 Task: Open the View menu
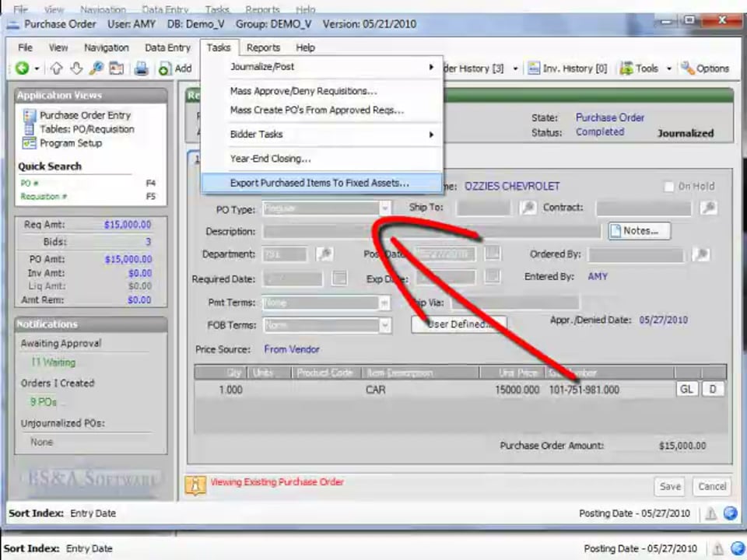[x=58, y=47]
